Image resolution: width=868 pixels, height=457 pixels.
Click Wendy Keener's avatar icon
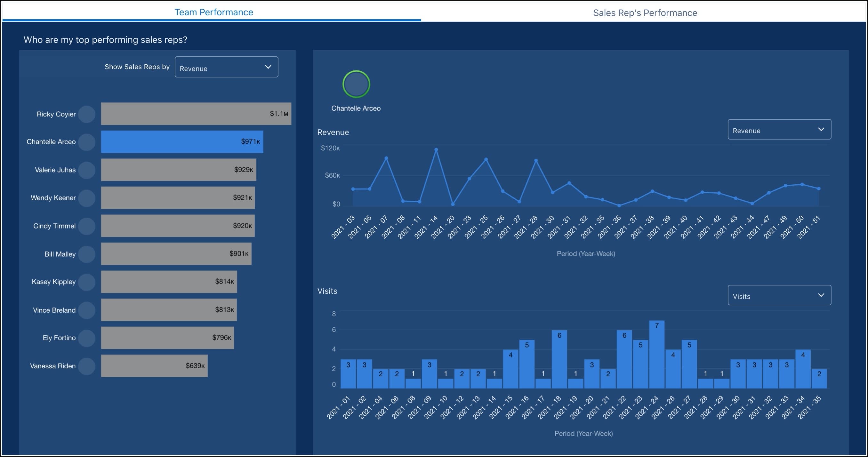click(x=87, y=198)
